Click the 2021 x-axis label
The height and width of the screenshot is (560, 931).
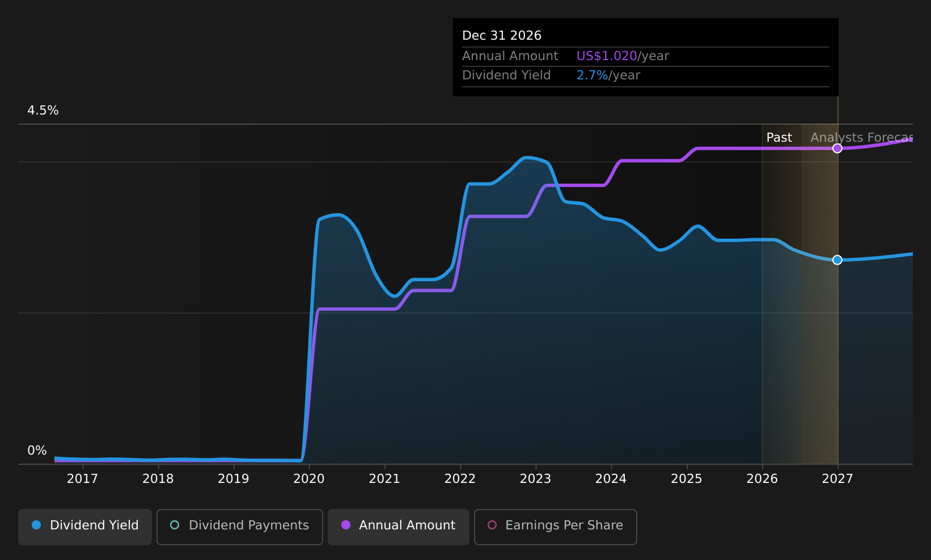pyautogui.click(x=384, y=479)
